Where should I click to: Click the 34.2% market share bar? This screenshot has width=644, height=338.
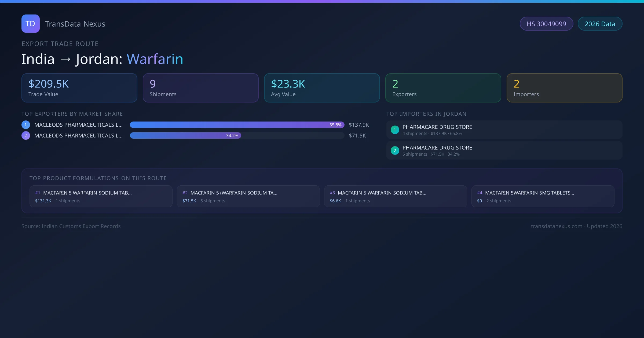point(185,135)
